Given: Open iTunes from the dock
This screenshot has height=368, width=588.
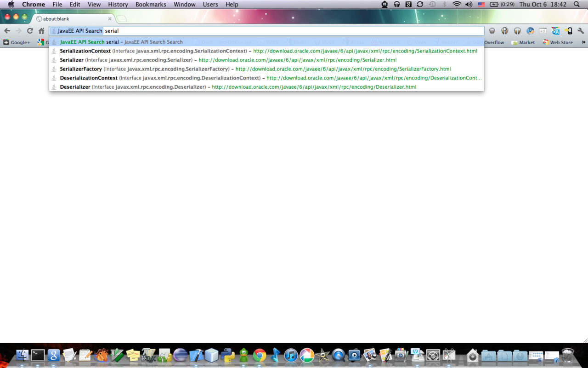Looking at the screenshot, I should pos(291,355).
